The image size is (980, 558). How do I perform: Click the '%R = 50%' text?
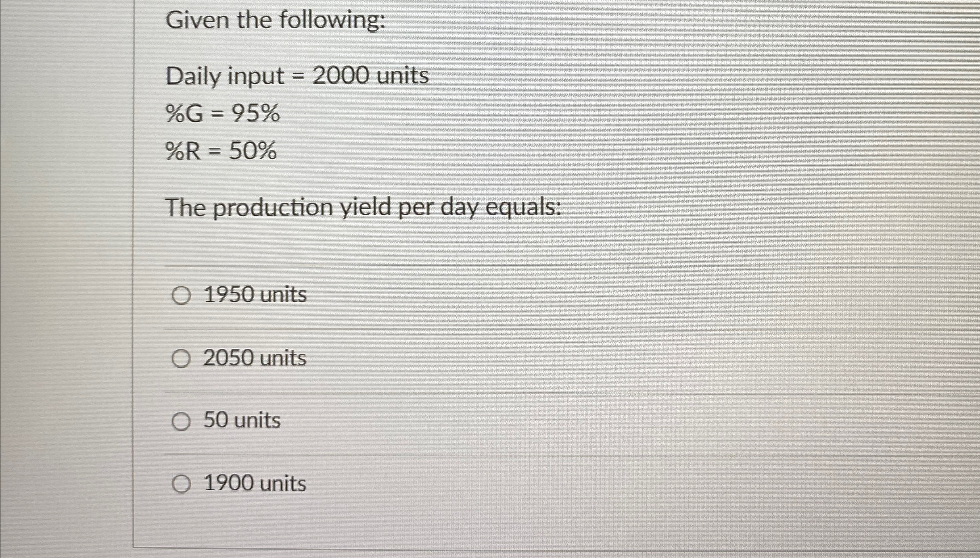pos(220,152)
